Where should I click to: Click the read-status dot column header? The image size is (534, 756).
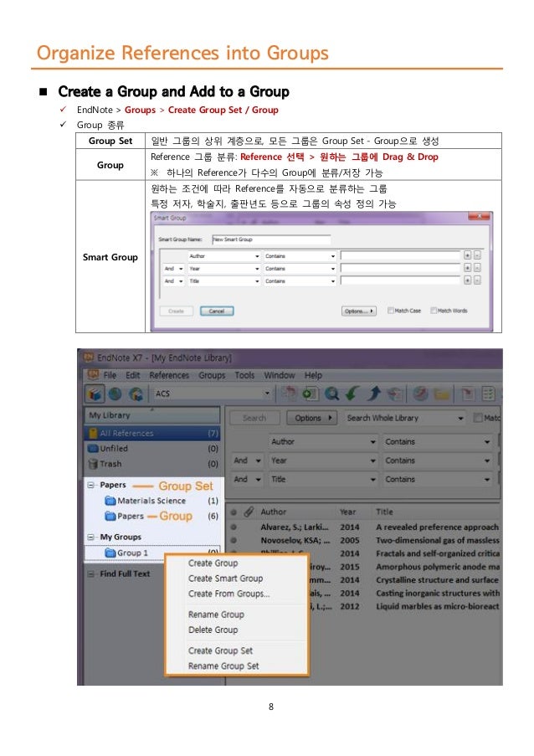234,512
